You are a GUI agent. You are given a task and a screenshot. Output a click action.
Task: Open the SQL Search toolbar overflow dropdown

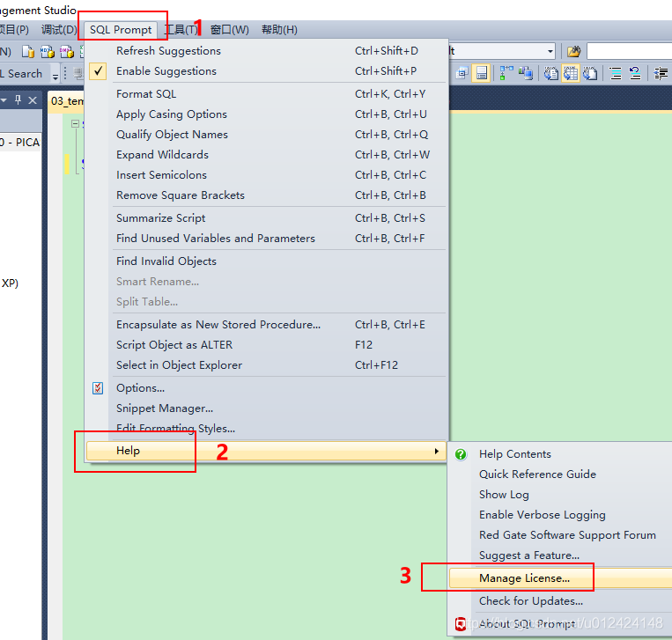point(55,76)
